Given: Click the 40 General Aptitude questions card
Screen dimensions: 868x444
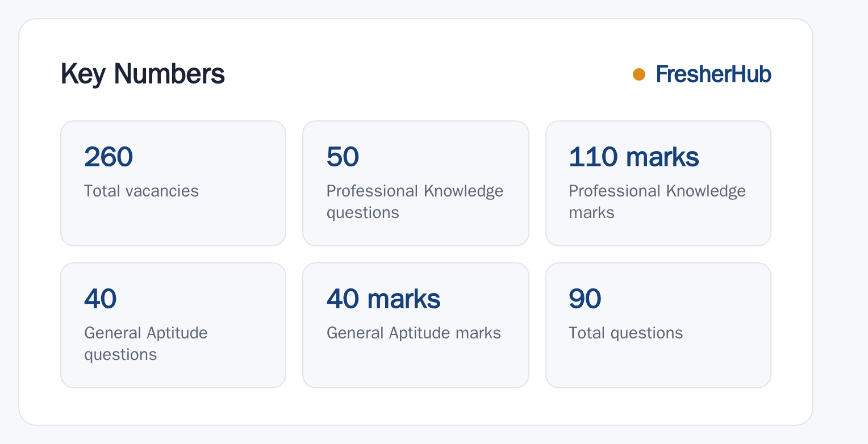Looking at the screenshot, I should 173,325.
